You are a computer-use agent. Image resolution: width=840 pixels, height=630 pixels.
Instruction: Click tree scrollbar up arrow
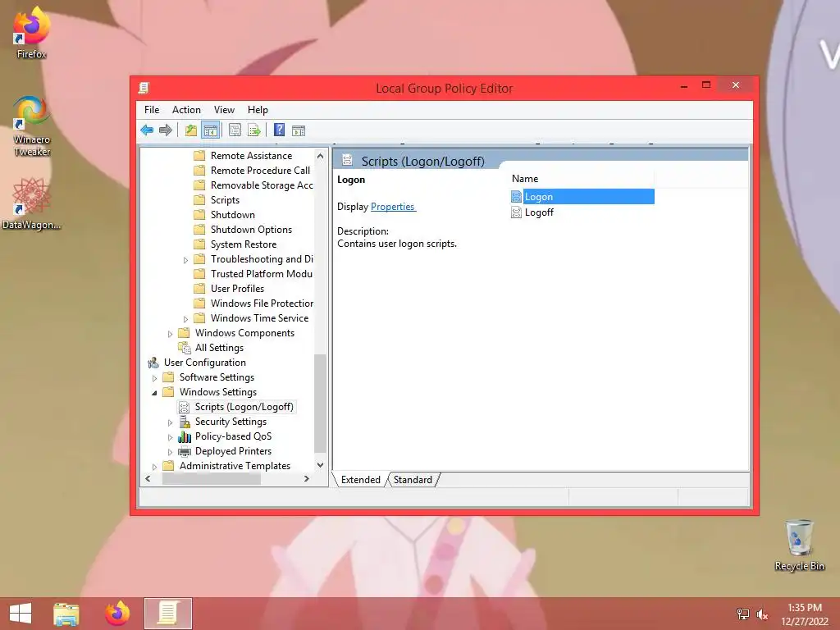tap(321, 156)
